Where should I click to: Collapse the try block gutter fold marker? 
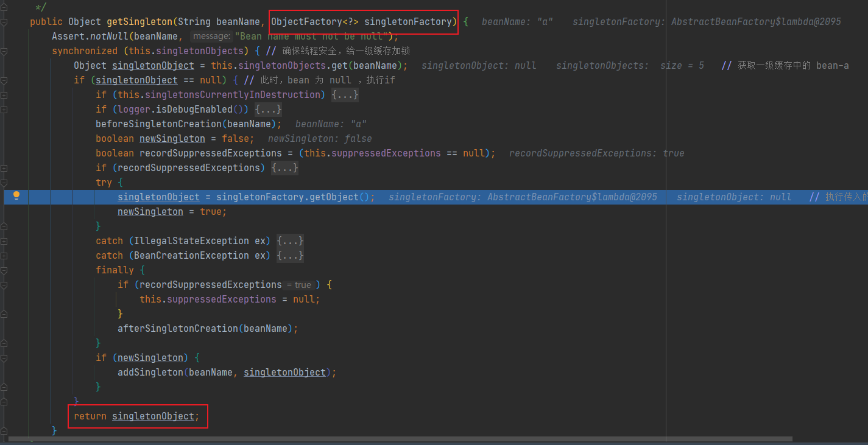tap(4, 183)
